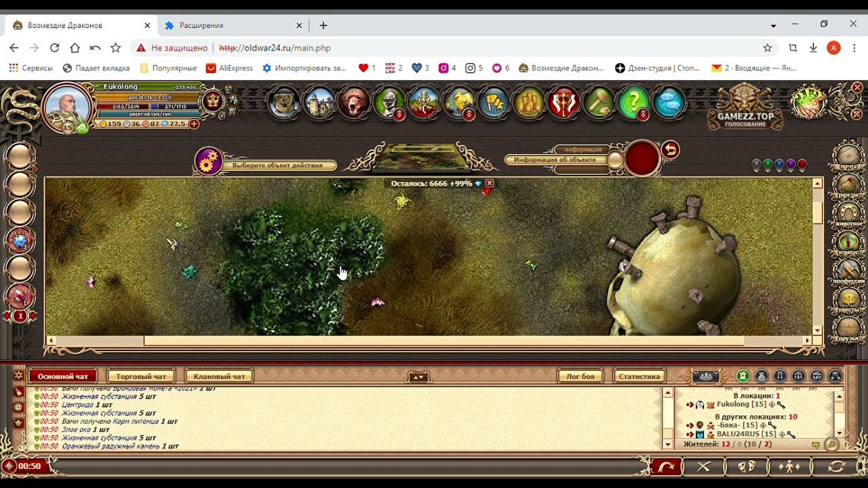The height and width of the screenshot is (488, 868).
Task: Close the Осталось 6666 timer popup
Action: [490, 184]
